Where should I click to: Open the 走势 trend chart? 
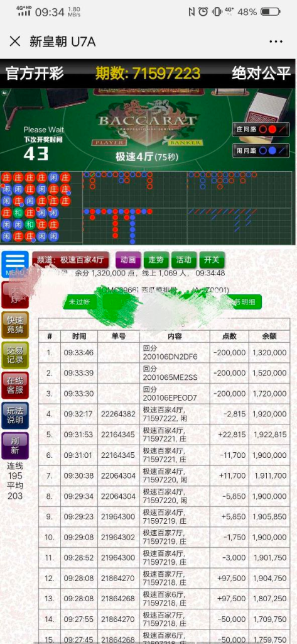156,260
